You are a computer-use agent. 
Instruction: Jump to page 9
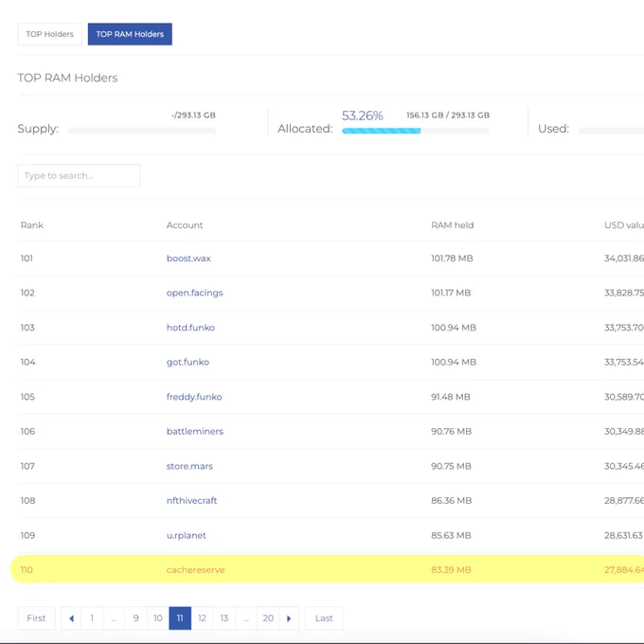click(x=136, y=618)
